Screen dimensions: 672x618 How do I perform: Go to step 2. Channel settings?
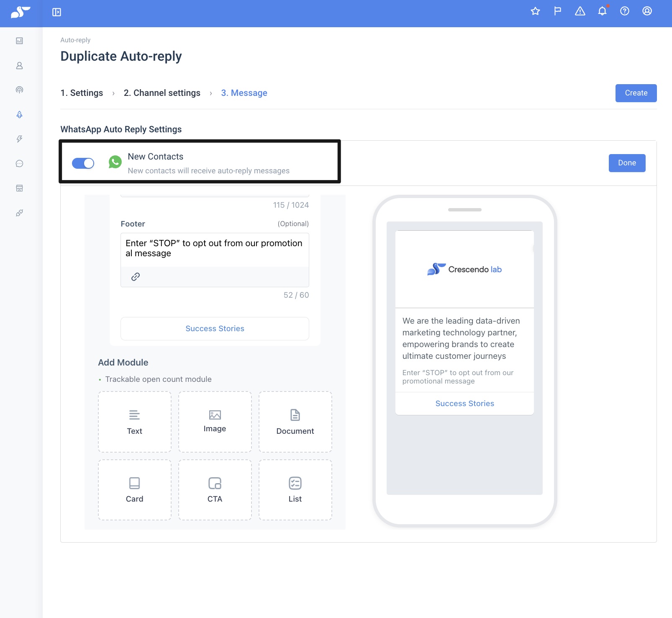(x=162, y=93)
